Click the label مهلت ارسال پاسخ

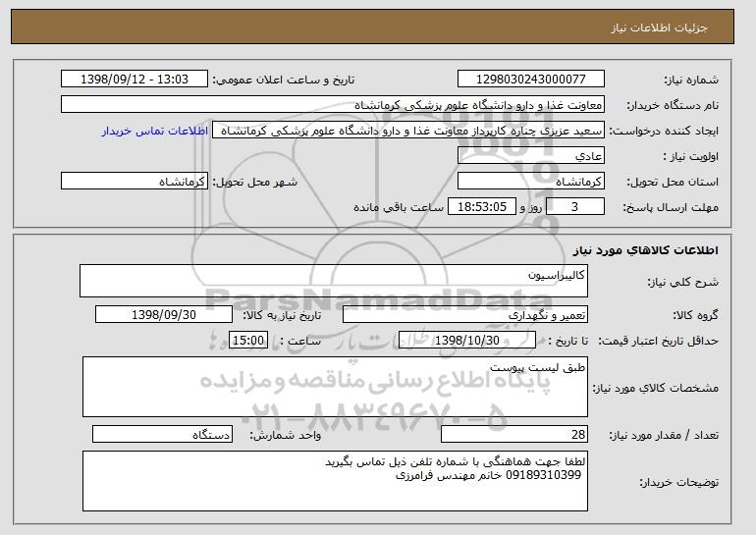point(671,208)
